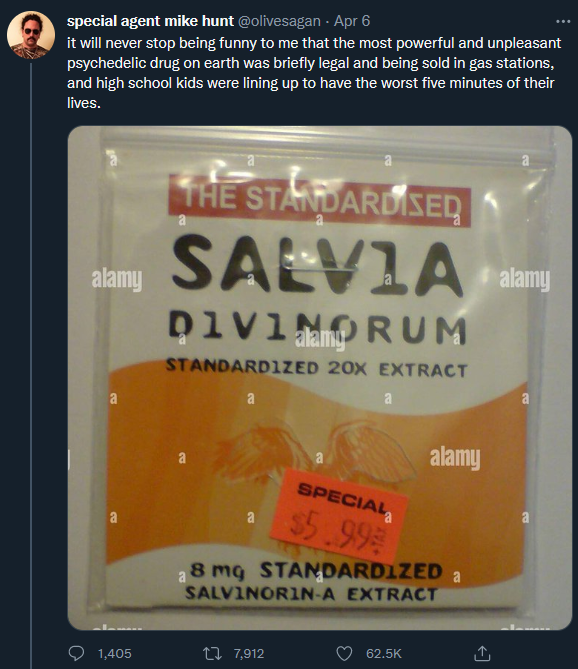Click the tweet text starting "it will never stop"
Image resolution: width=578 pixels, height=669 pixels.
pyautogui.click(x=314, y=73)
